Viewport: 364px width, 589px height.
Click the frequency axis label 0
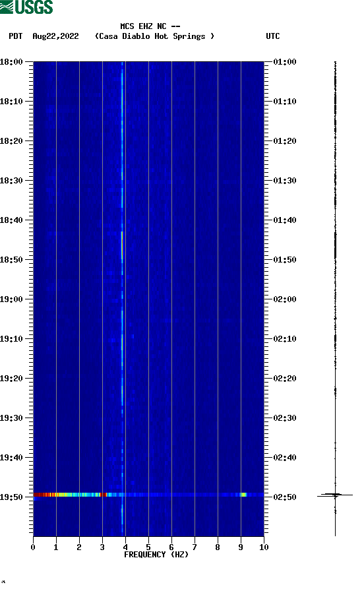[x=33, y=547]
